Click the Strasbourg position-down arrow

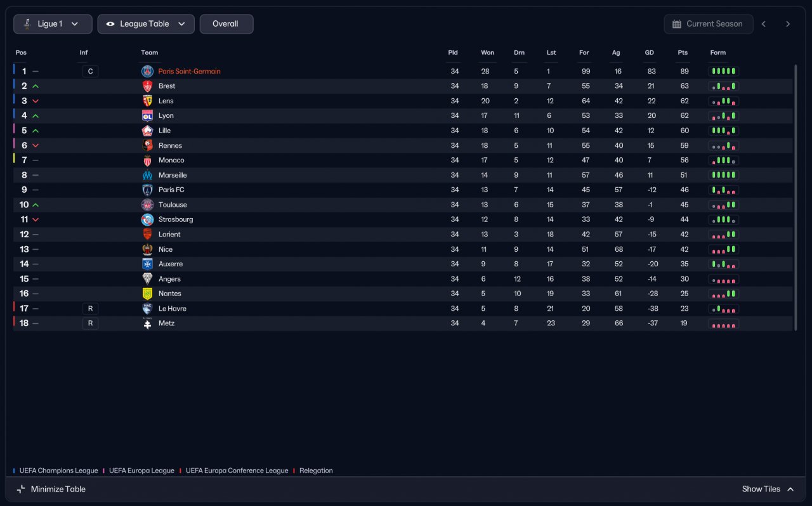(36, 220)
